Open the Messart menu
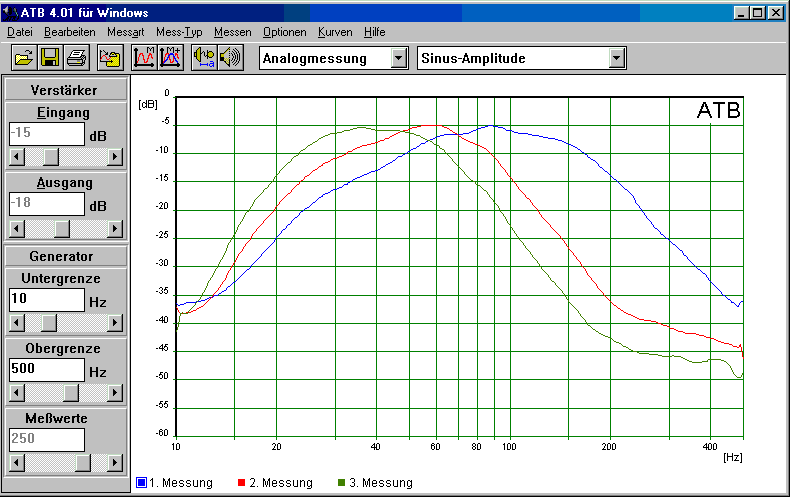The height and width of the screenshot is (497, 790). pos(125,32)
